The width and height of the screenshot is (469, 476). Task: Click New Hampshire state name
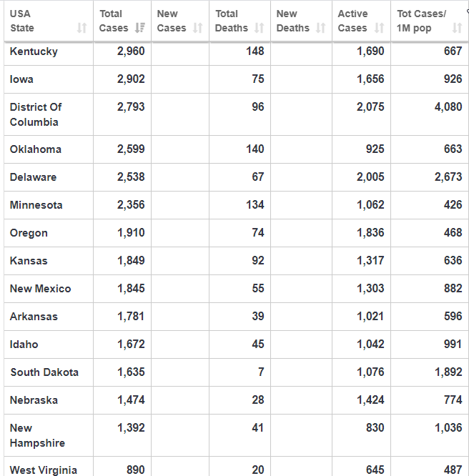tap(37, 435)
